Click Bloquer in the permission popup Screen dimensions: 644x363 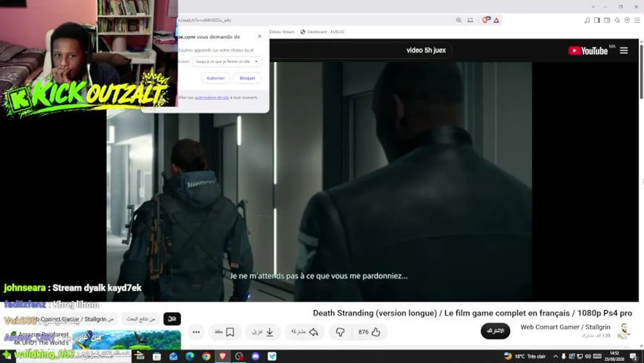pos(247,78)
